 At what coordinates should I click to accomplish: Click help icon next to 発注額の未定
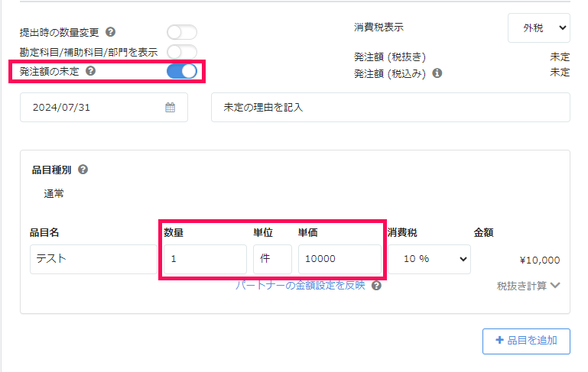[91, 71]
